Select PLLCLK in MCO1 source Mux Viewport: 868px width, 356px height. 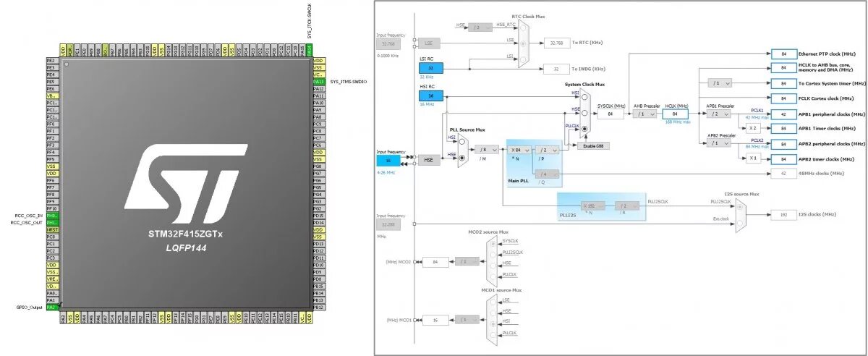click(494, 334)
